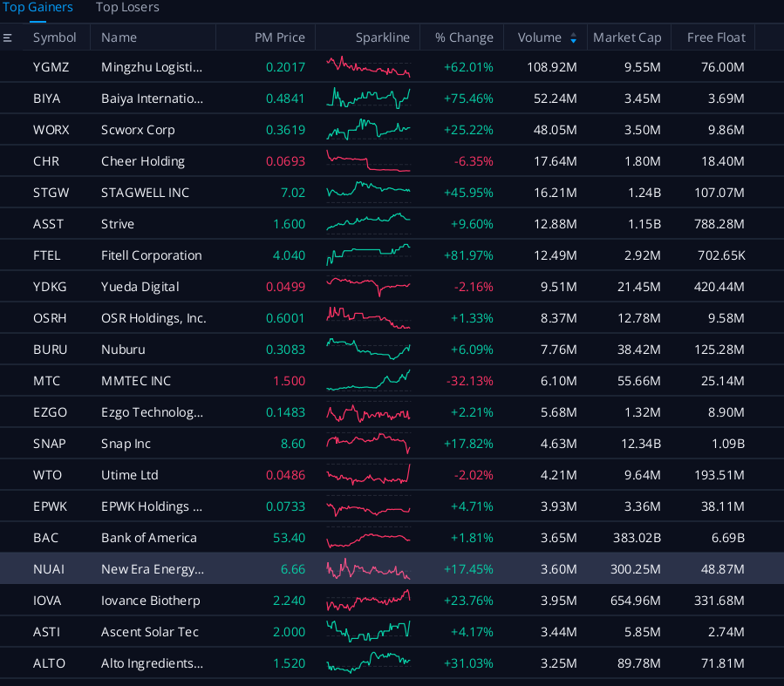The height and width of the screenshot is (686, 784).
Task: Open the ALTO sparkline chart
Action: tap(368, 663)
